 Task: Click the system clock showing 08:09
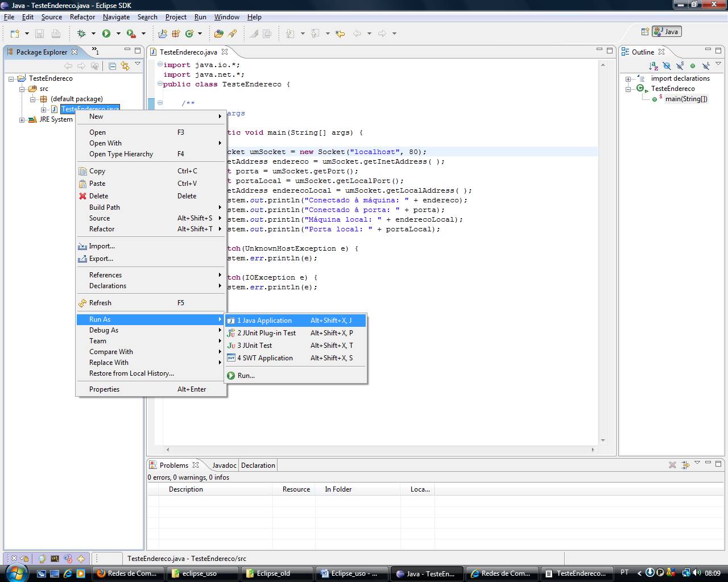click(x=713, y=573)
